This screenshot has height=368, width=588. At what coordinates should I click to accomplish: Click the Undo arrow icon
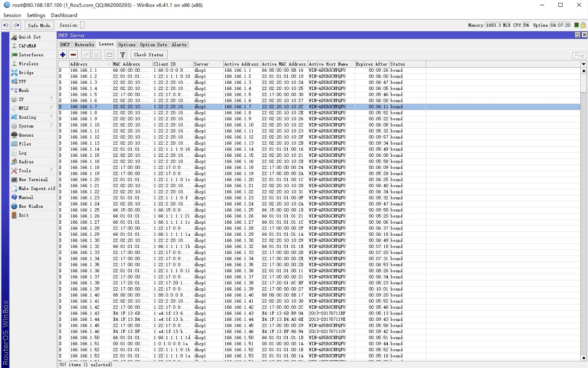pyautogui.click(x=6, y=25)
